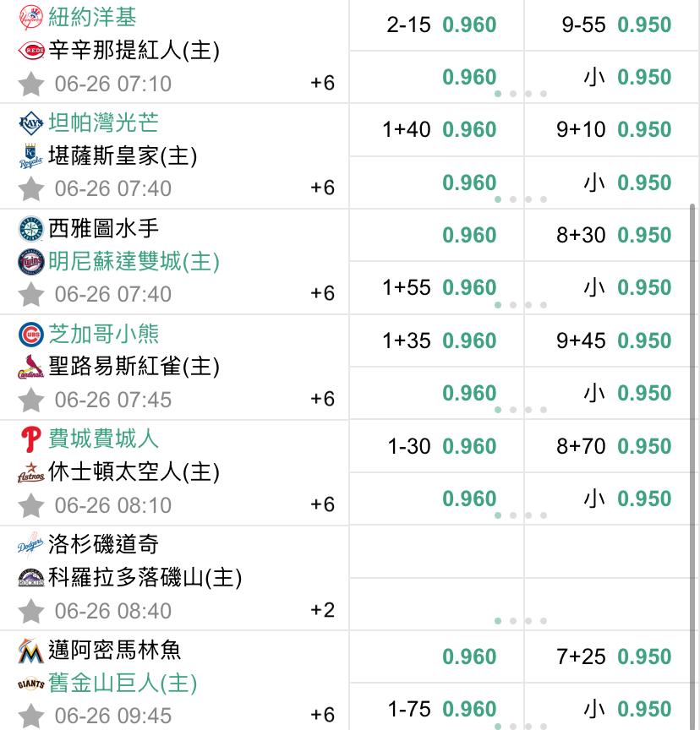Click the second page dot under Rays odds

pyautogui.click(x=513, y=199)
